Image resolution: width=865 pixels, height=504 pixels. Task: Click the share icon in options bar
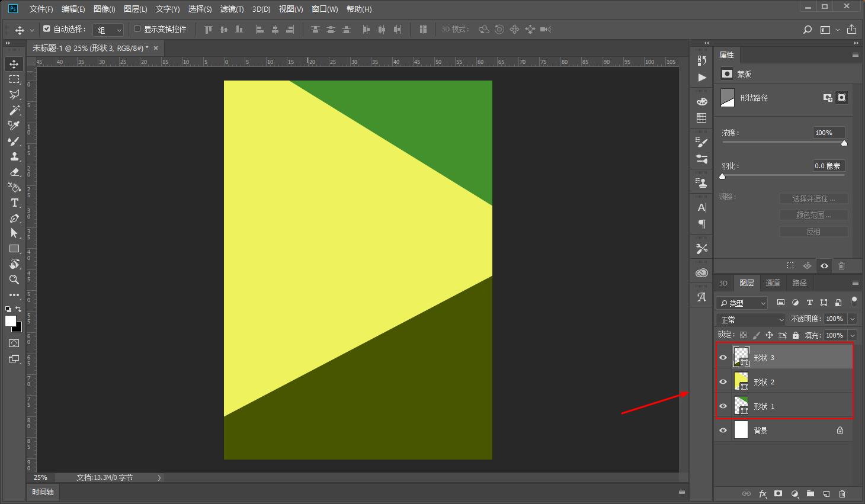[851, 29]
